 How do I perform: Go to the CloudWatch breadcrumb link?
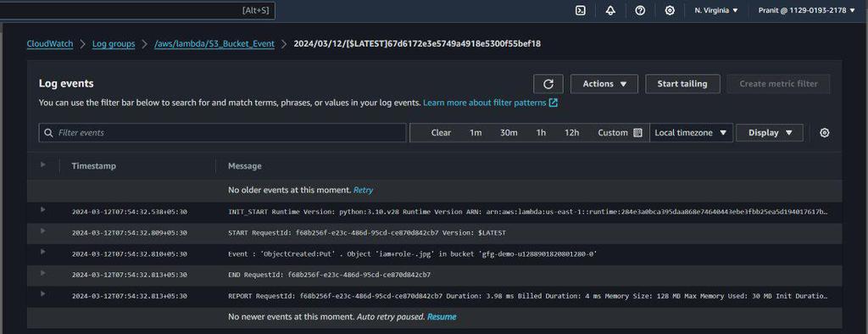(50, 44)
